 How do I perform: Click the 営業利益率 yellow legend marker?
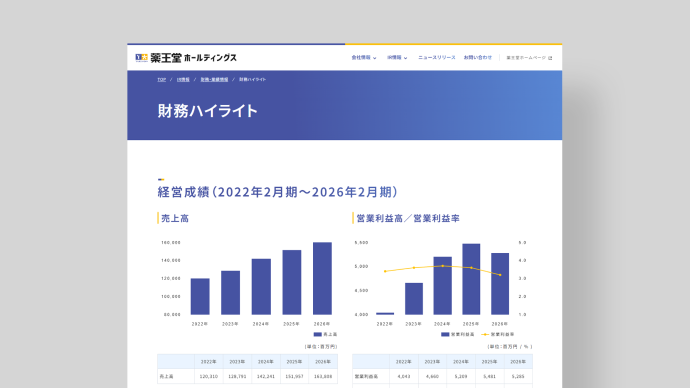pyautogui.click(x=485, y=334)
